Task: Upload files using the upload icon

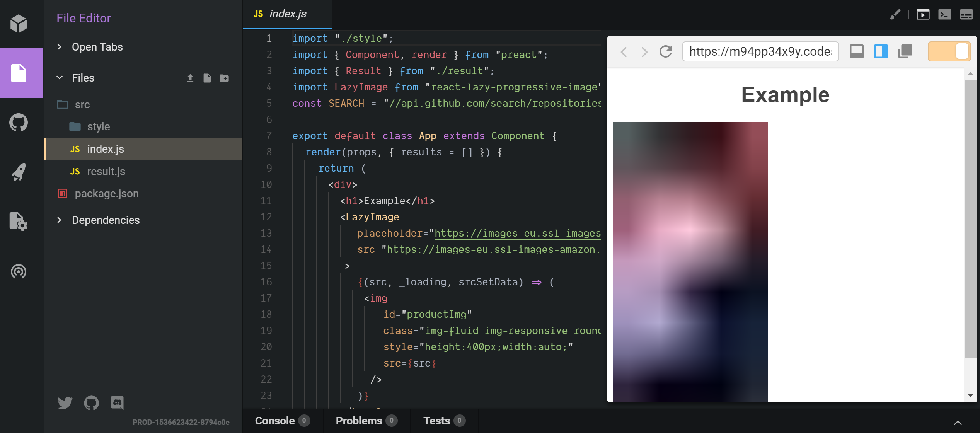Action: click(190, 78)
